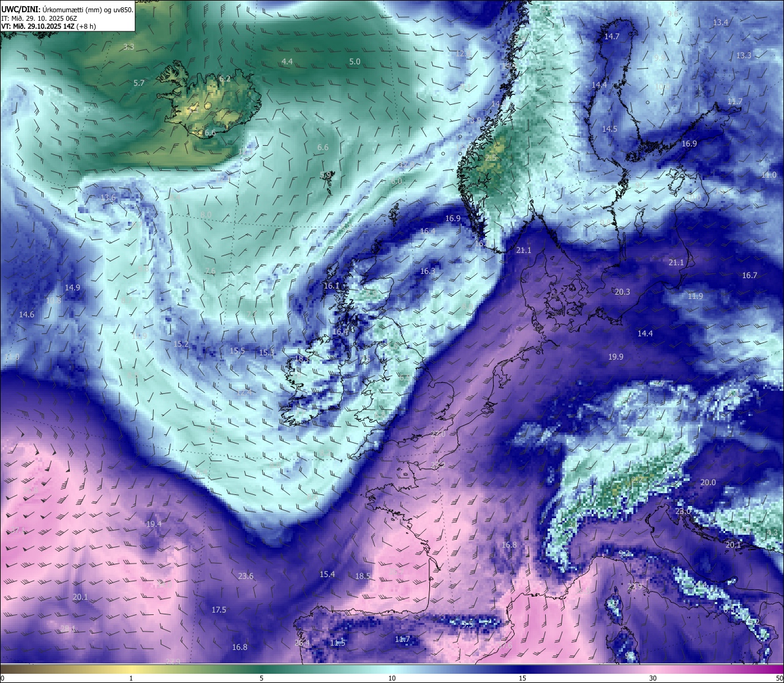Viewport: 784px width, 683px height.
Task: Click the 16.4 value label
Action: click(428, 231)
